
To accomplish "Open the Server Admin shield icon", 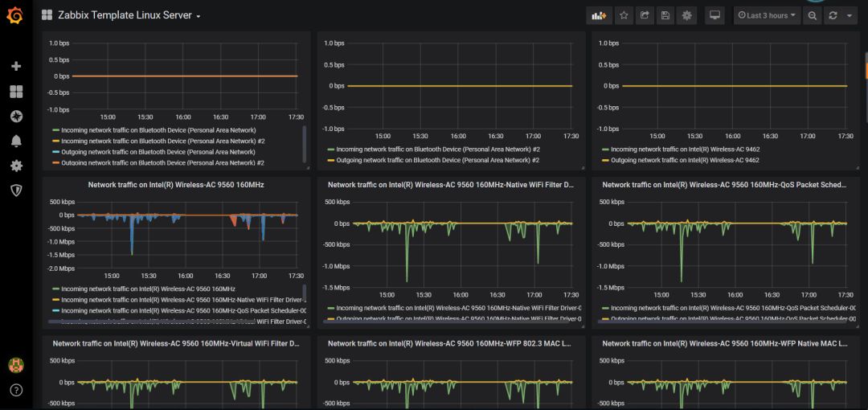I will pos(16,191).
